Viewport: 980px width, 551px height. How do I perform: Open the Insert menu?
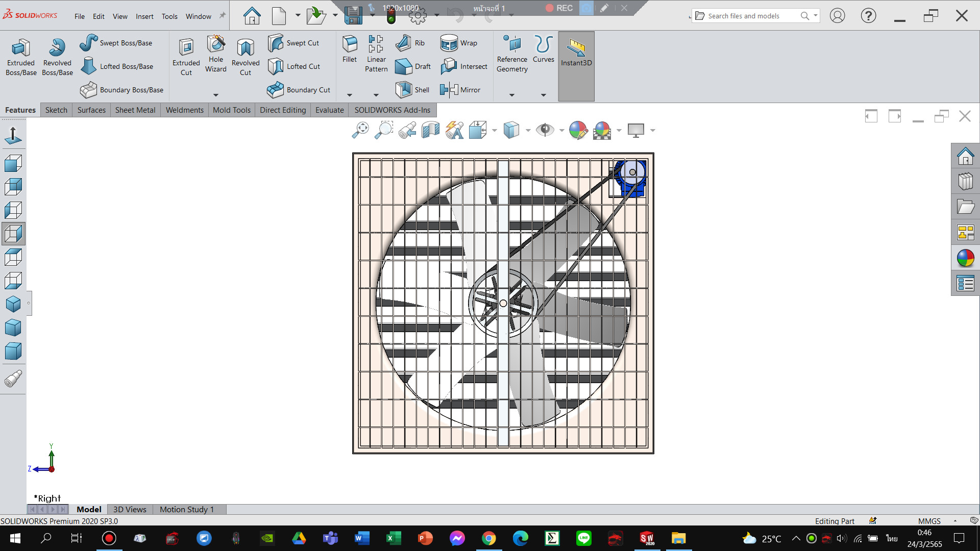pyautogui.click(x=144, y=16)
